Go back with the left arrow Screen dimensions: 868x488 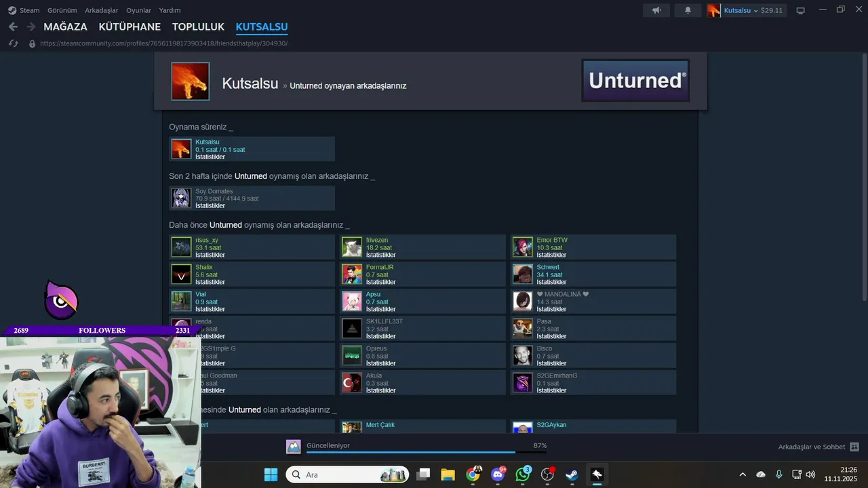point(13,26)
